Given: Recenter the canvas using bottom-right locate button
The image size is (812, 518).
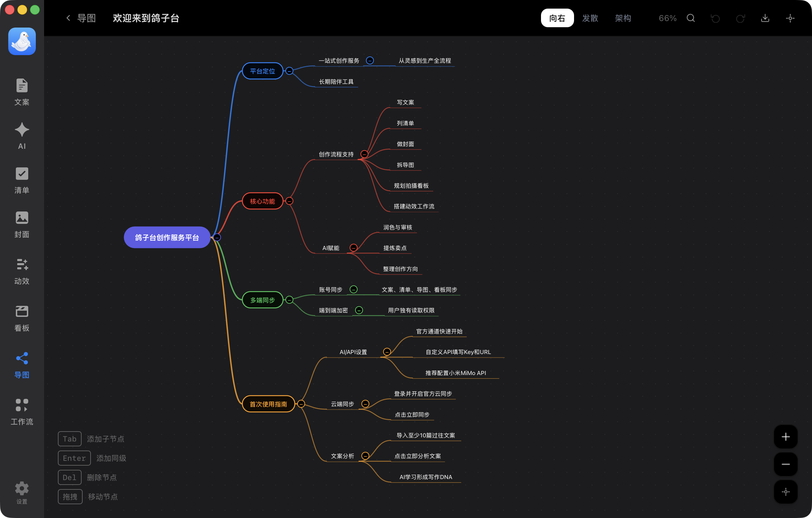Looking at the screenshot, I should [x=786, y=492].
